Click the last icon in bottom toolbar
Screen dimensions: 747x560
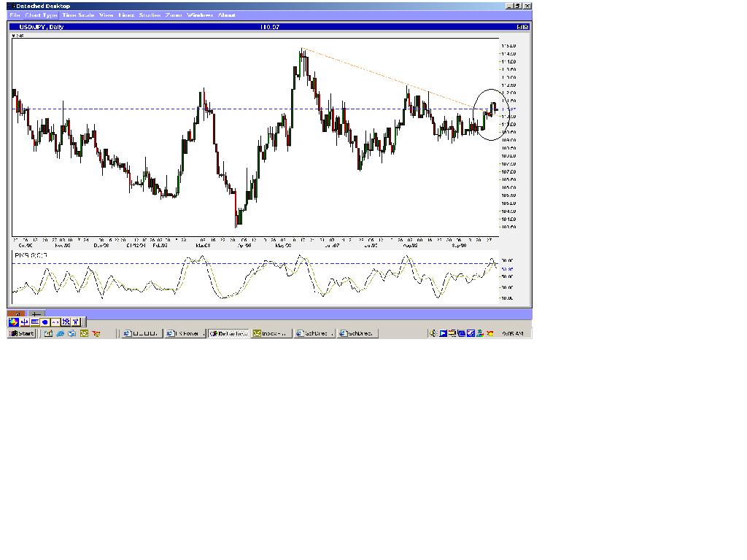coord(76,322)
